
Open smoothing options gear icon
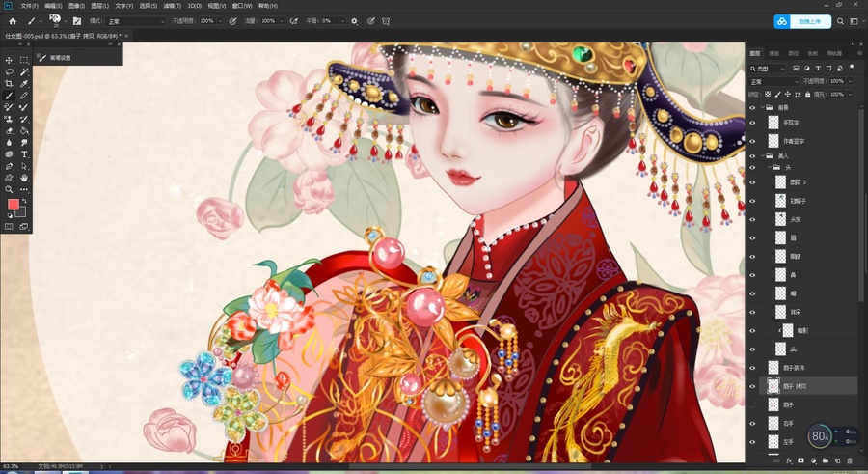(354, 21)
